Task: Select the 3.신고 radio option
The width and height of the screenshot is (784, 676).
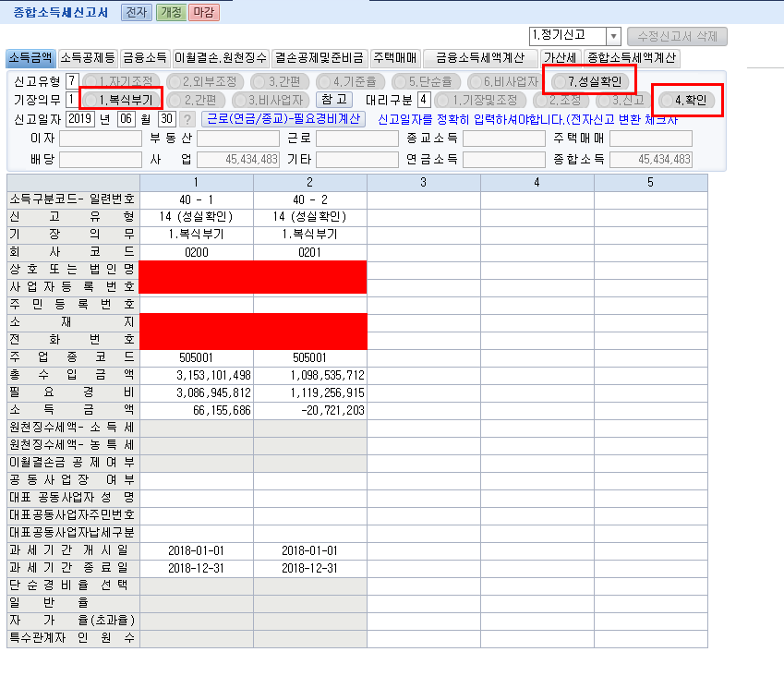Action: 623,100
